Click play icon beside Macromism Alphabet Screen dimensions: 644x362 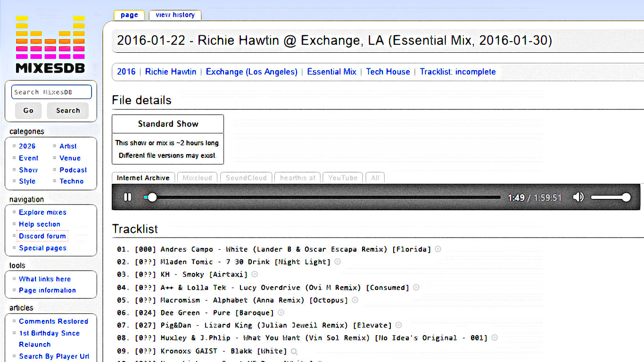click(355, 299)
